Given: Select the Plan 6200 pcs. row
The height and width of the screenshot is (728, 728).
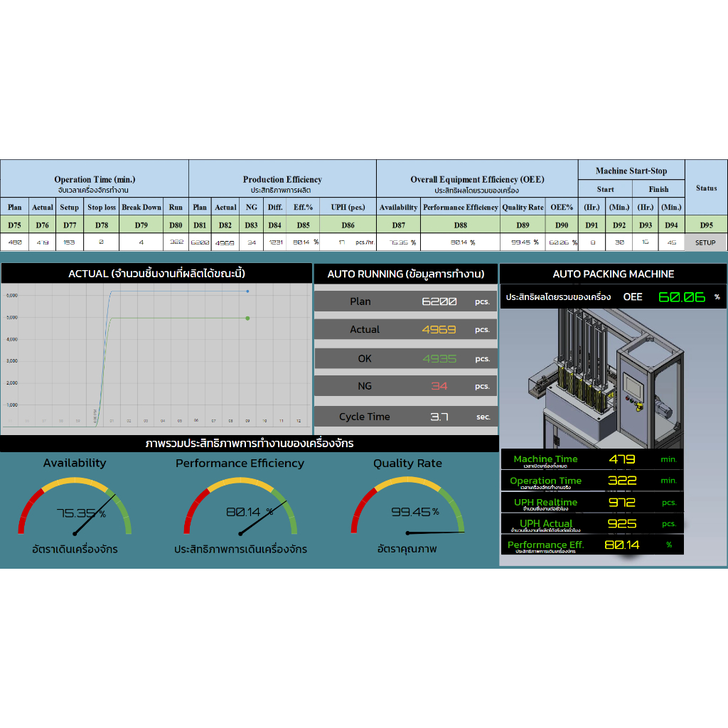Looking at the screenshot, I should 405,301.
